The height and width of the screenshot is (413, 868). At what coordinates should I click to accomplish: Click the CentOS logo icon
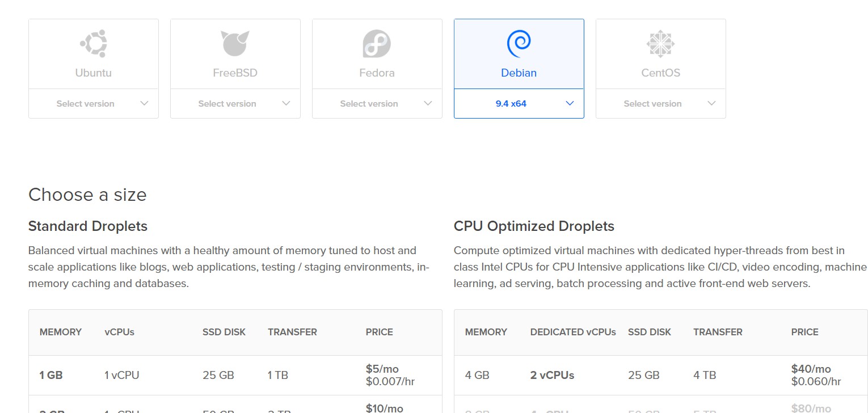[660, 44]
